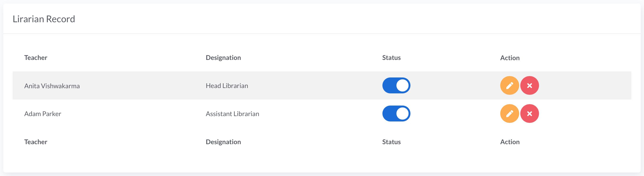Select the top Status column header
This screenshot has height=176, width=644.
coord(391,58)
